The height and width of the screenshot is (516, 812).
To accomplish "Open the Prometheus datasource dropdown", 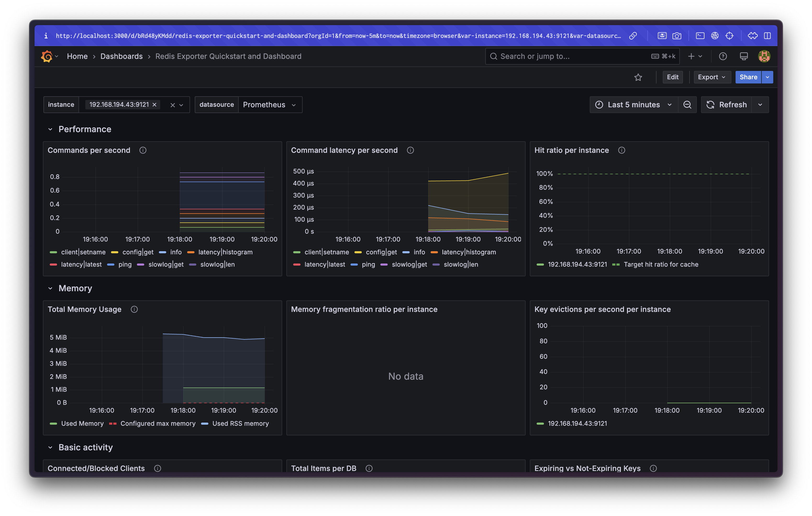I will (270, 105).
